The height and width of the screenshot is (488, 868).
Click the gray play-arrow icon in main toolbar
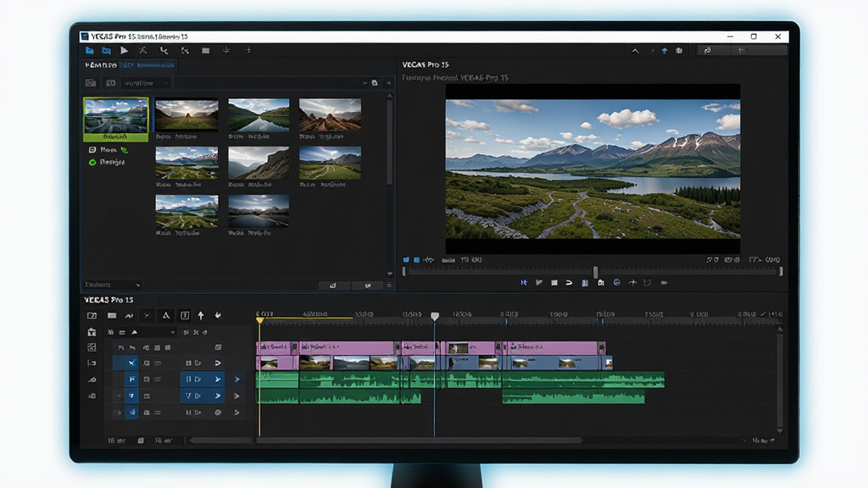(x=124, y=50)
